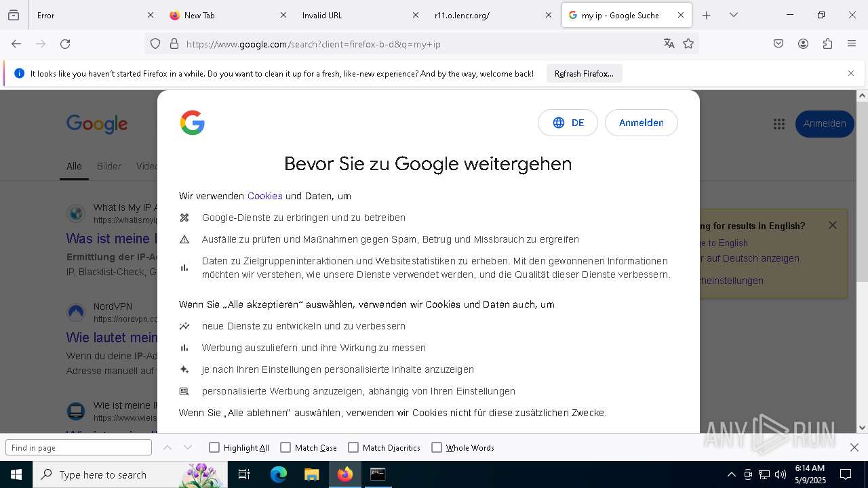The height and width of the screenshot is (488, 868).
Task: Open Firefox View tab list icon
Action: click(x=14, y=15)
